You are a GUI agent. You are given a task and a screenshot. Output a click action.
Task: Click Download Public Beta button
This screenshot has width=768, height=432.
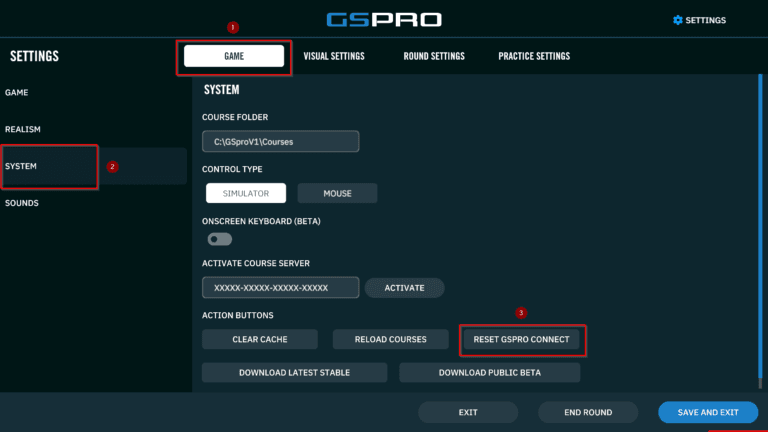[x=490, y=372]
